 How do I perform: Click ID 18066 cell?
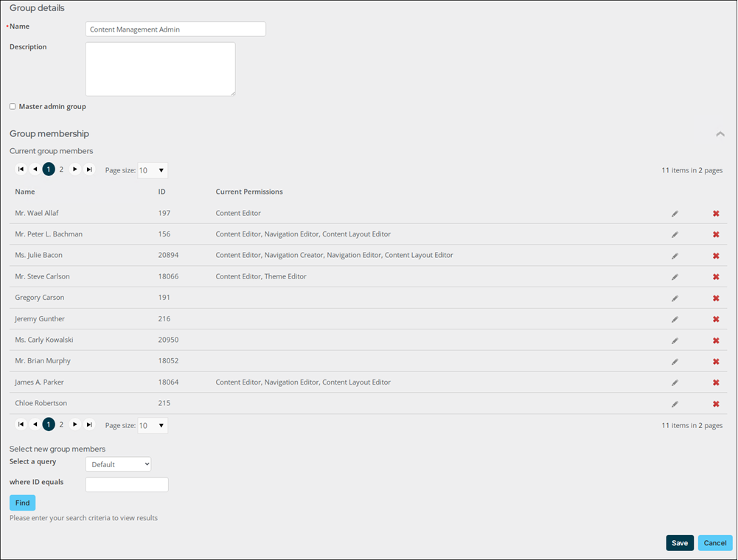point(169,276)
